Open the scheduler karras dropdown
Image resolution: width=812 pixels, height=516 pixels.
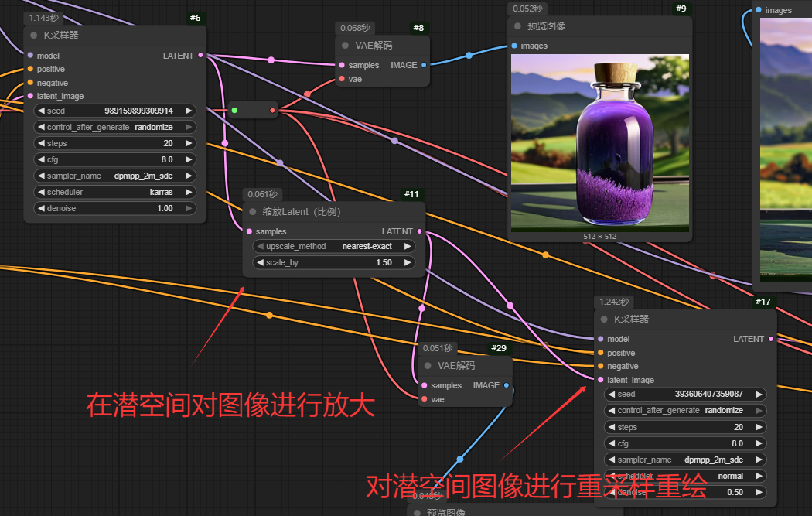(x=115, y=192)
